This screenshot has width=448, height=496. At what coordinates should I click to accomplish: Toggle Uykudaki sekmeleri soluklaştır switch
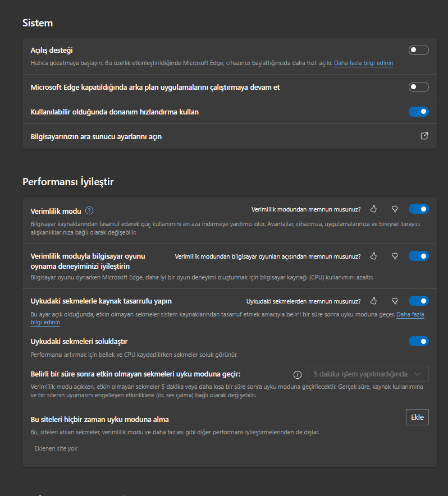[x=419, y=341]
